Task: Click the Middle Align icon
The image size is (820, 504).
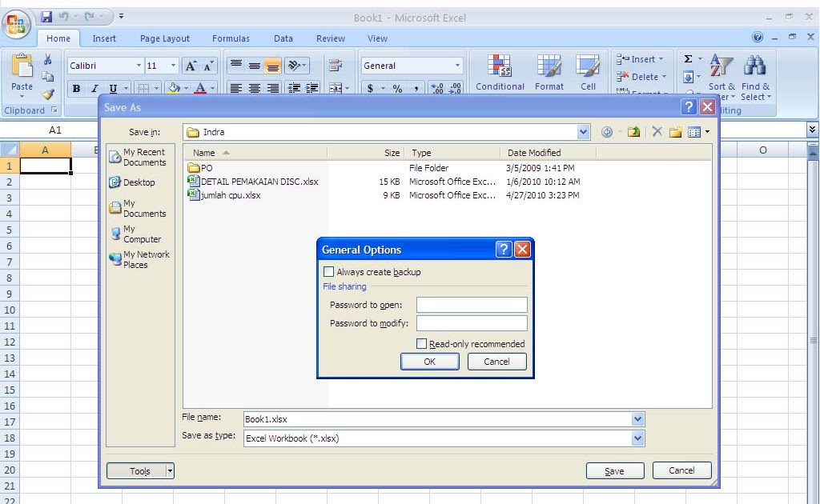Action: pos(255,66)
